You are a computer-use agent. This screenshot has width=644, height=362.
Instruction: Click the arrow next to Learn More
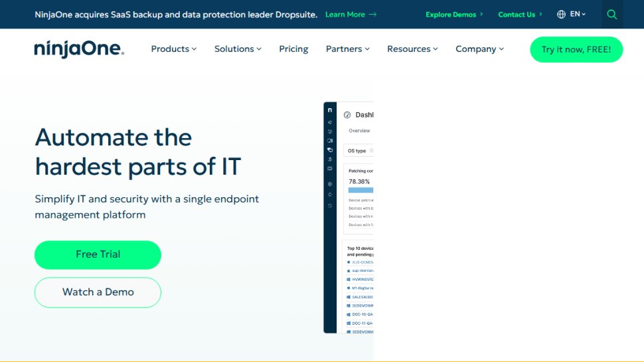372,15
